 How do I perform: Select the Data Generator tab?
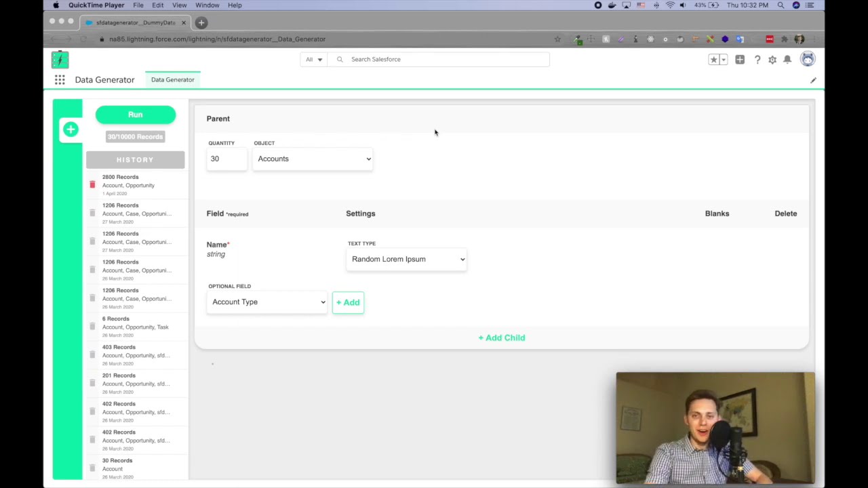(x=173, y=80)
